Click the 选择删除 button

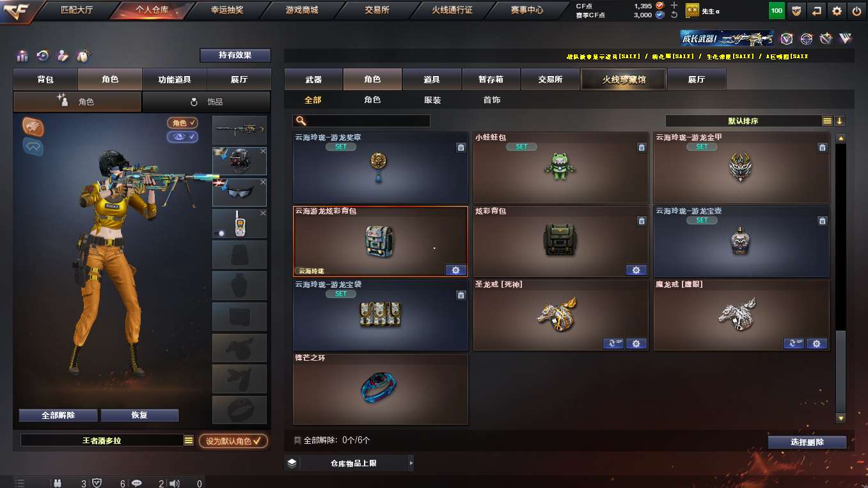click(x=807, y=442)
